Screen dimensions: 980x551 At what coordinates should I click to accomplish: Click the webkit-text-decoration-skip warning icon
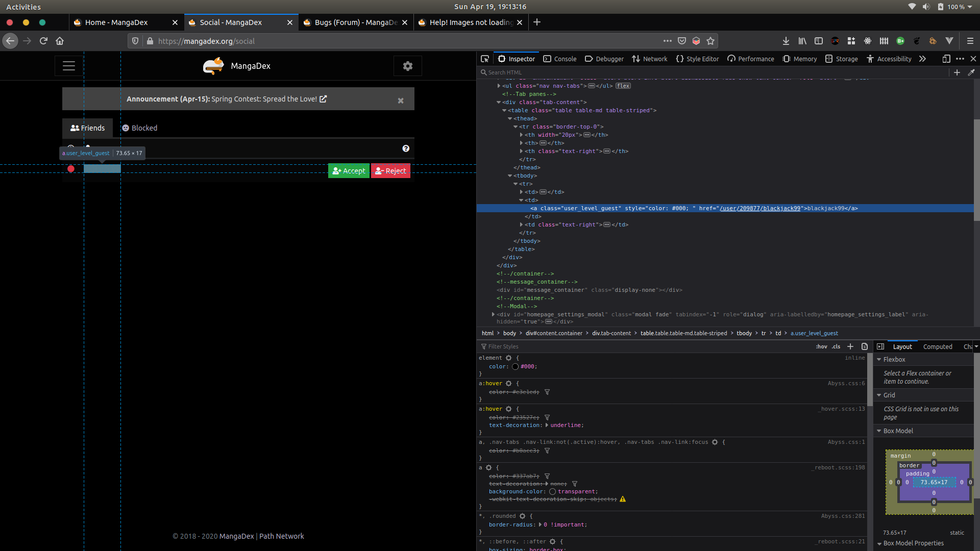(x=623, y=499)
